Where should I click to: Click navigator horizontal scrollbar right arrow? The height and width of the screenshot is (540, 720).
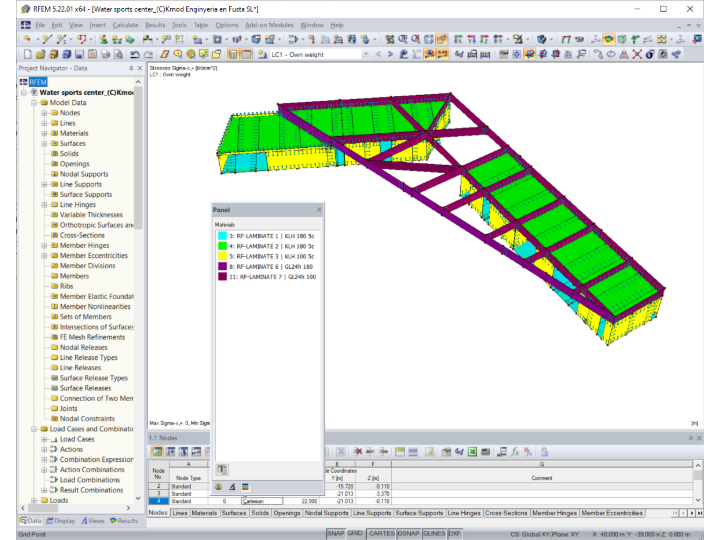click(128, 508)
